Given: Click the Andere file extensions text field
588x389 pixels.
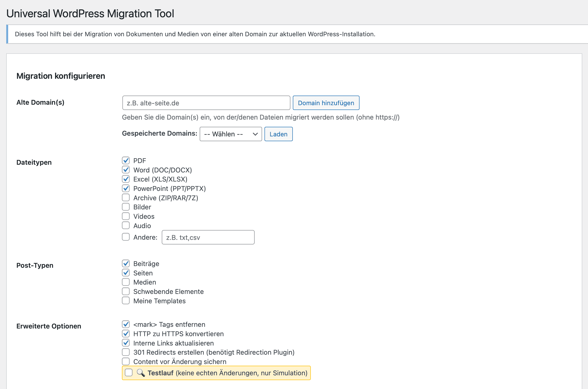Looking at the screenshot, I should tap(208, 237).
